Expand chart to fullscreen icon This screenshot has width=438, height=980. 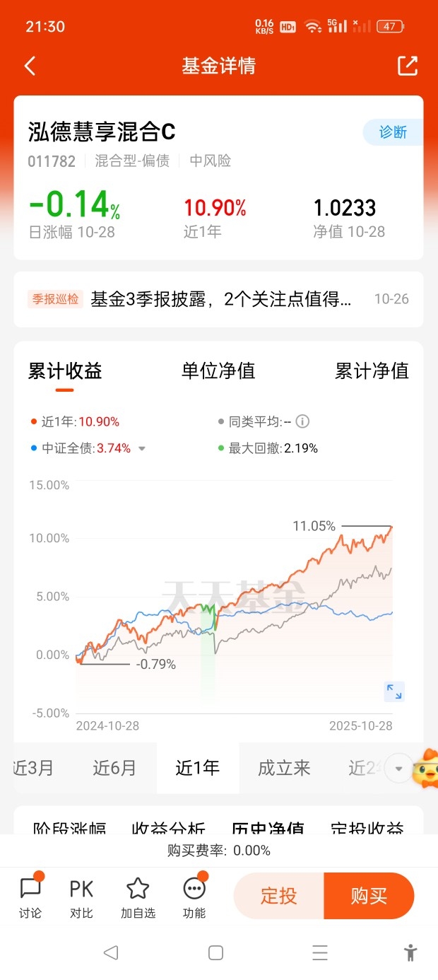tap(394, 692)
